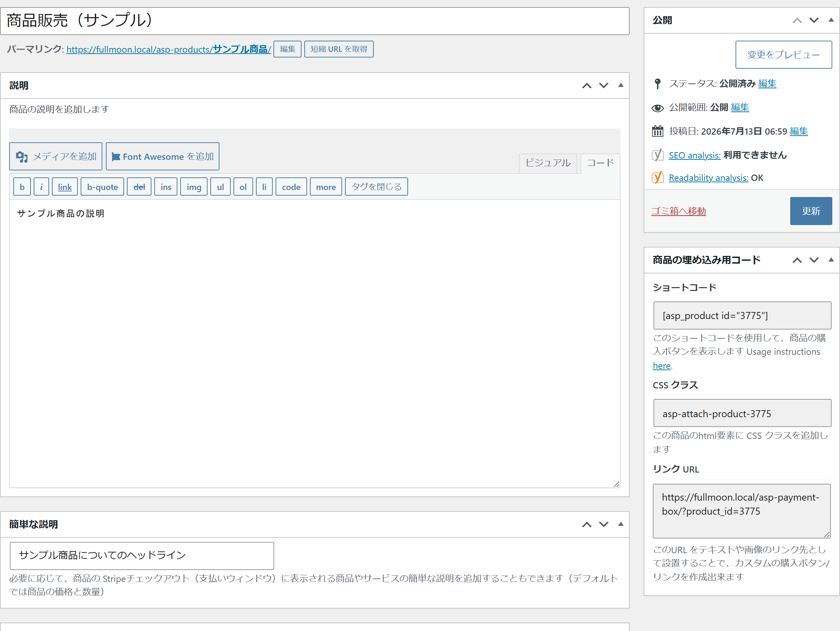Click the blue 更新 button
The width and height of the screenshot is (840, 631).
tap(811, 211)
